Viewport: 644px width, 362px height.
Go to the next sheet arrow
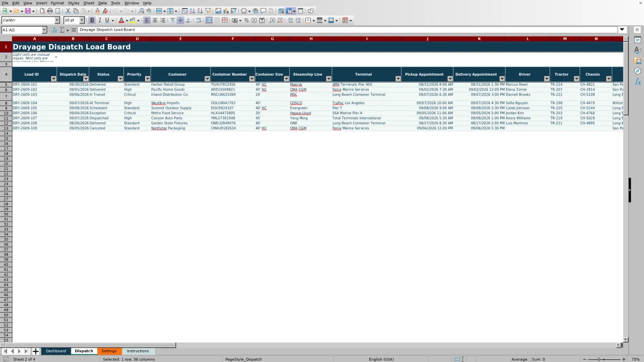[x=19, y=351]
